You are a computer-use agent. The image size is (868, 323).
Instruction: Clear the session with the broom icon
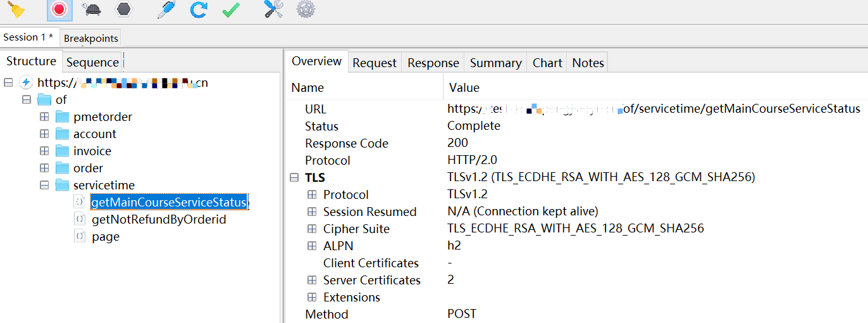click(x=16, y=9)
